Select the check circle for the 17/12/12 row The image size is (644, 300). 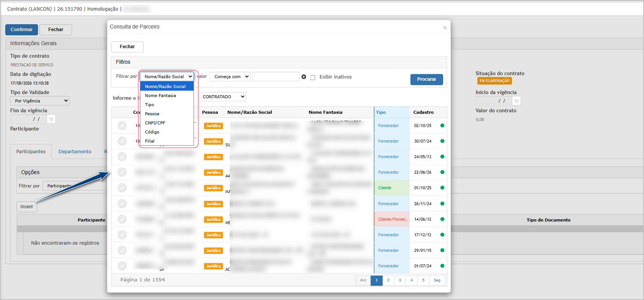coord(122,235)
